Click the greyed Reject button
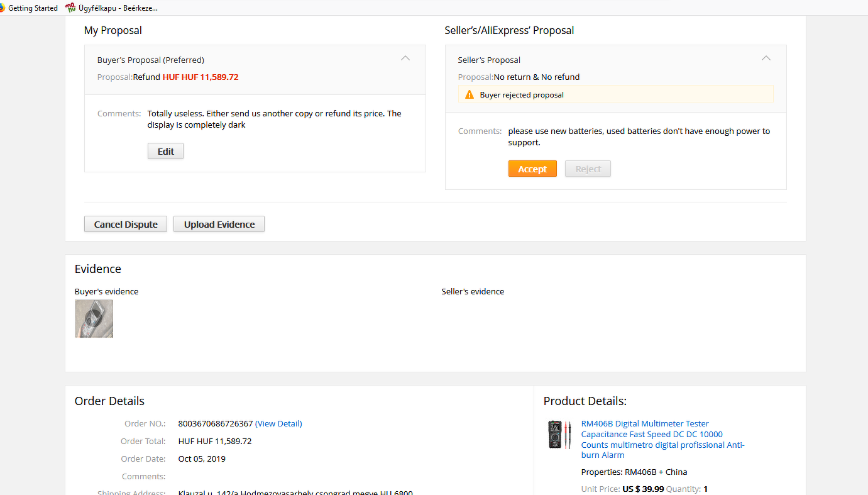 (x=588, y=169)
